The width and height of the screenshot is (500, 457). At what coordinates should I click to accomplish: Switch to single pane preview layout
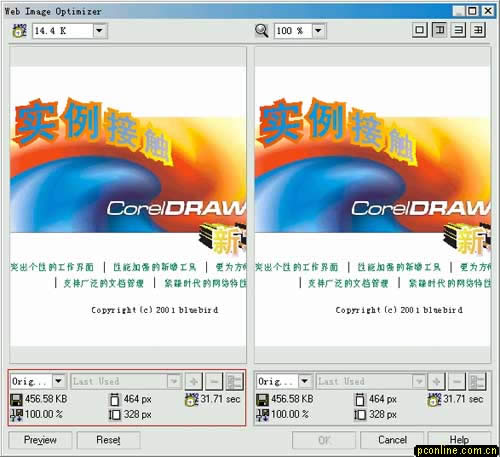(x=420, y=30)
